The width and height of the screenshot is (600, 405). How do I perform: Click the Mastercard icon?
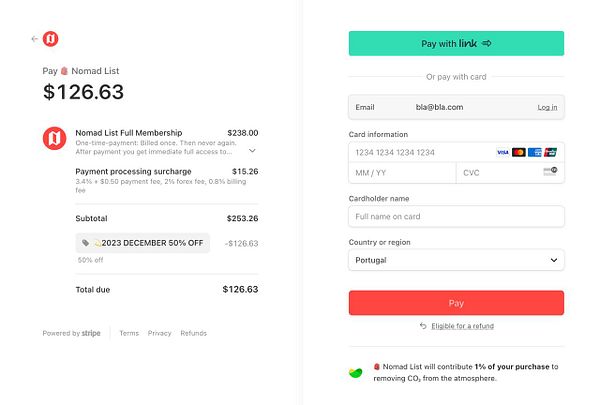[x=518, y=152]
